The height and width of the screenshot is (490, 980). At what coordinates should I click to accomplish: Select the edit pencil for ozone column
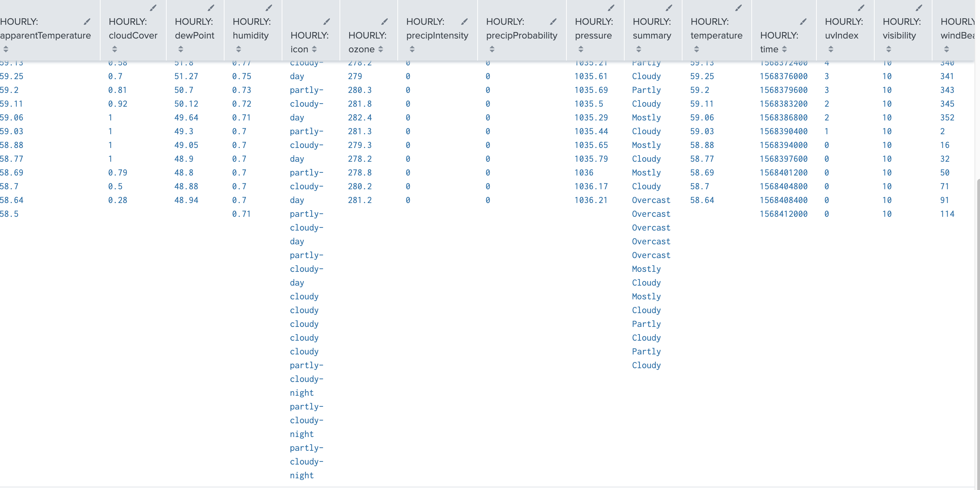click(384, 21)
